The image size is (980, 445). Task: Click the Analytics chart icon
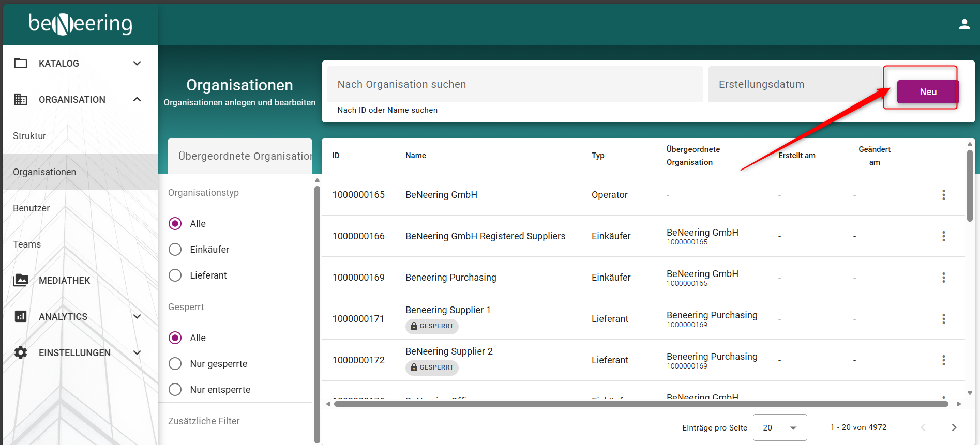(21, 316)
